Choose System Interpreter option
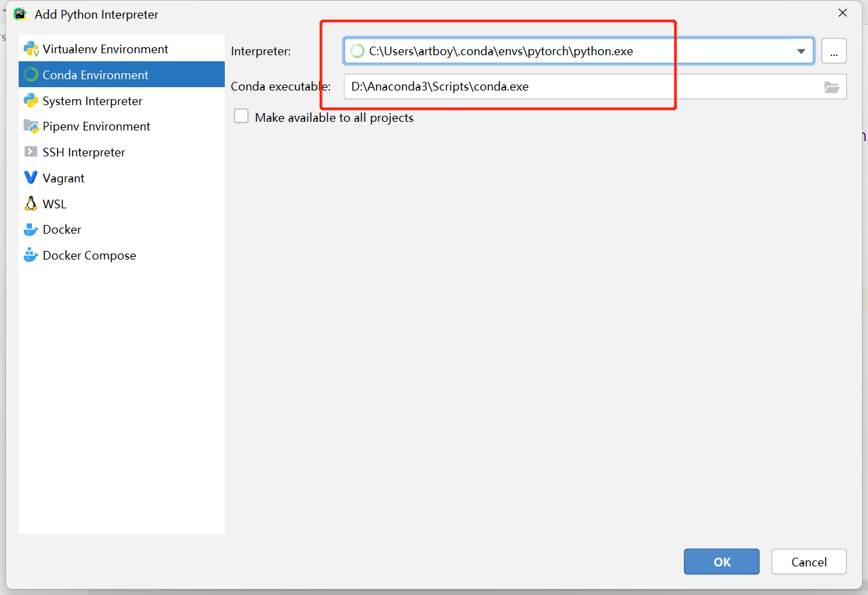868x595 pixels. click(x=122, y=101)
